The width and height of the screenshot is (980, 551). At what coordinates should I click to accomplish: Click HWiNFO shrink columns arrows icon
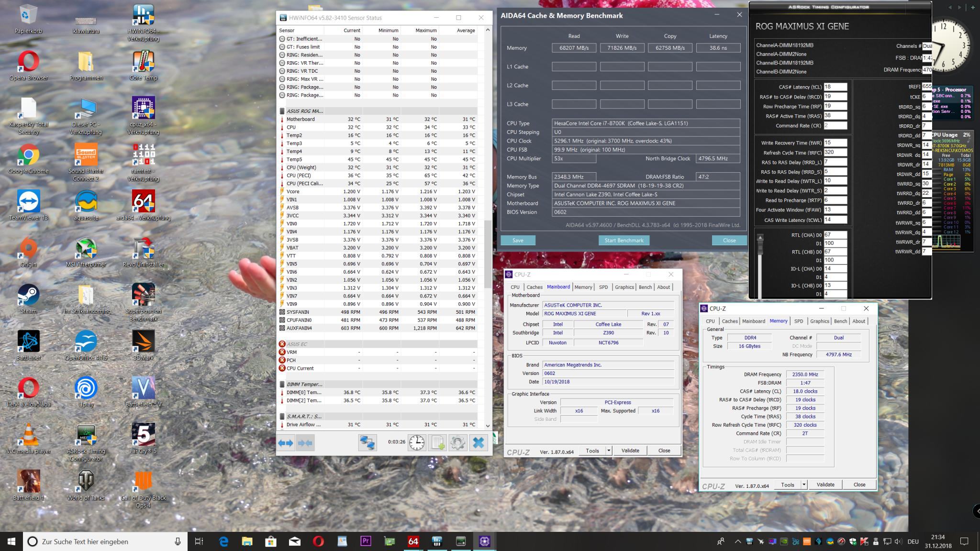(x=305, y=443)
